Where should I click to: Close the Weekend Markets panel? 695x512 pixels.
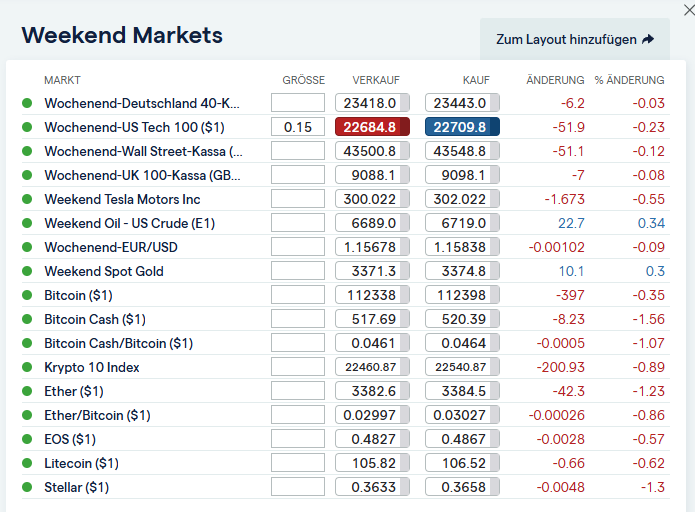coord(689,10)
